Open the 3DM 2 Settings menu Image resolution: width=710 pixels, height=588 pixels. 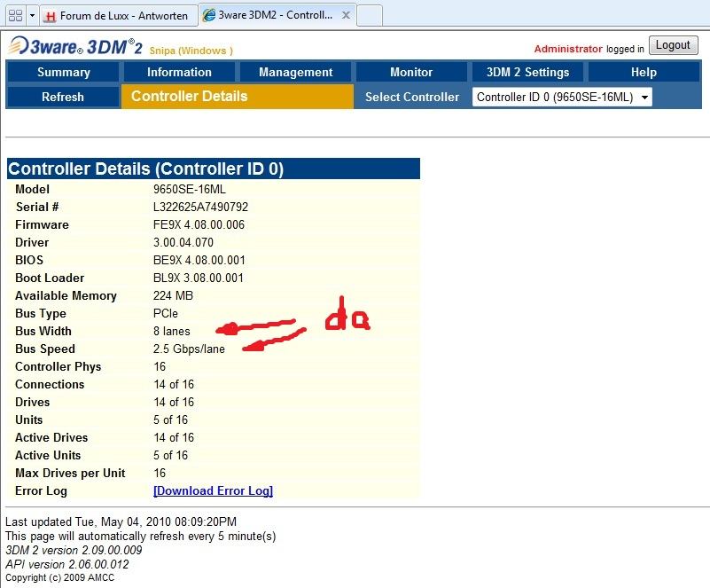pyautogui.click(x=527, y=72)
